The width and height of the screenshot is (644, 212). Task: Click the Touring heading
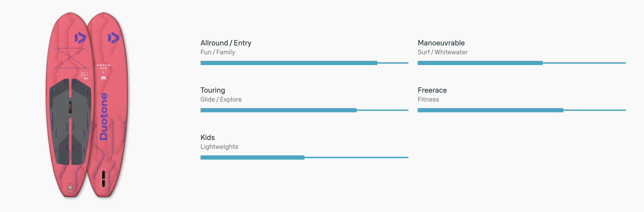pos(213,90)
